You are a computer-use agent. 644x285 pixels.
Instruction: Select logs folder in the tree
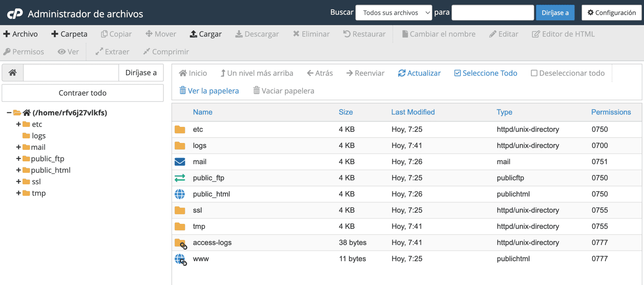(x=39, y=136)
